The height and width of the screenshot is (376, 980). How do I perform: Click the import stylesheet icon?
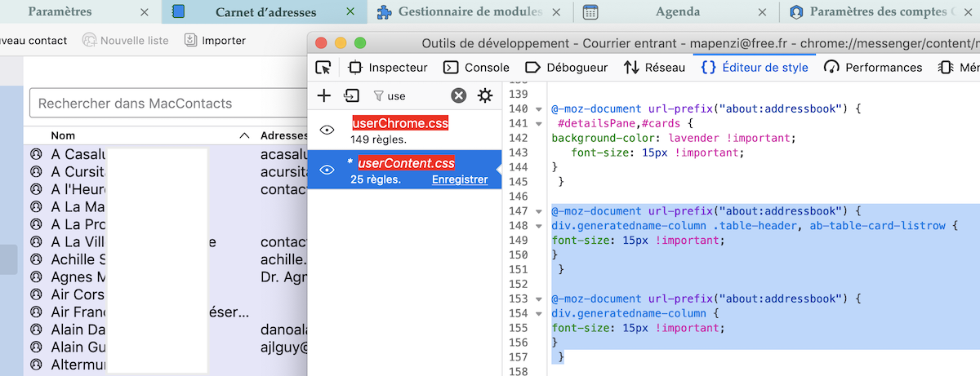tap(351, 96)
